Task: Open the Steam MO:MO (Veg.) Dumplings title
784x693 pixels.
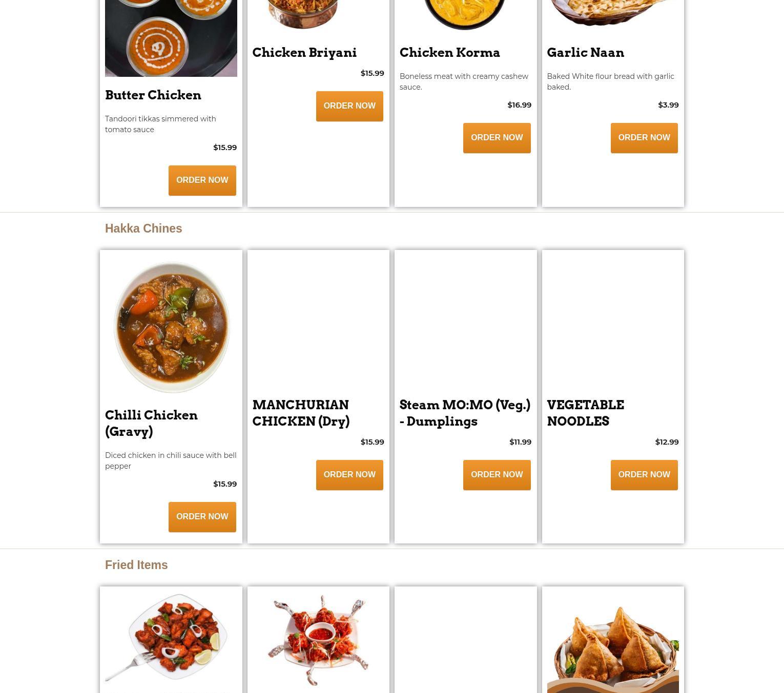Action: [465, 413]
